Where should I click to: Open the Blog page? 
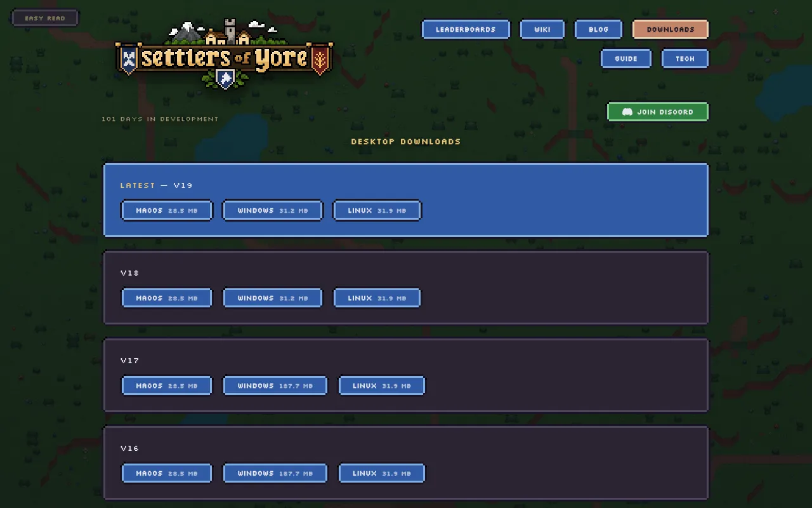598,29
